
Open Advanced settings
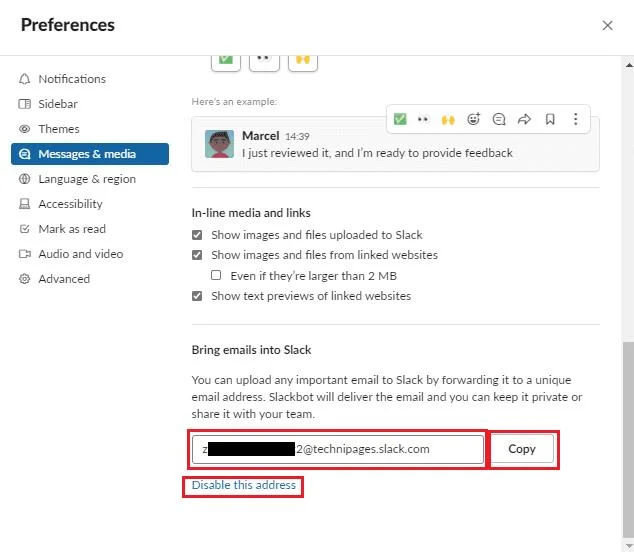[90, 279]
